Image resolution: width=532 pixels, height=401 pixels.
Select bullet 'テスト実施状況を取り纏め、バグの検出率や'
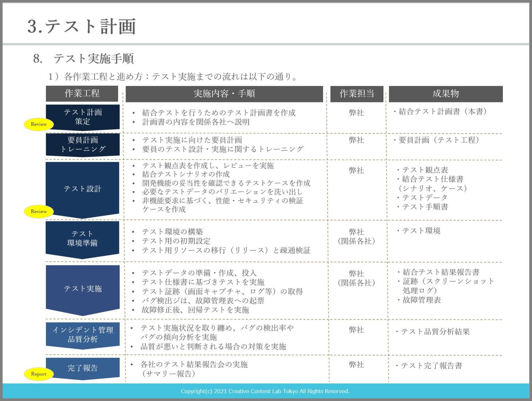217,328
